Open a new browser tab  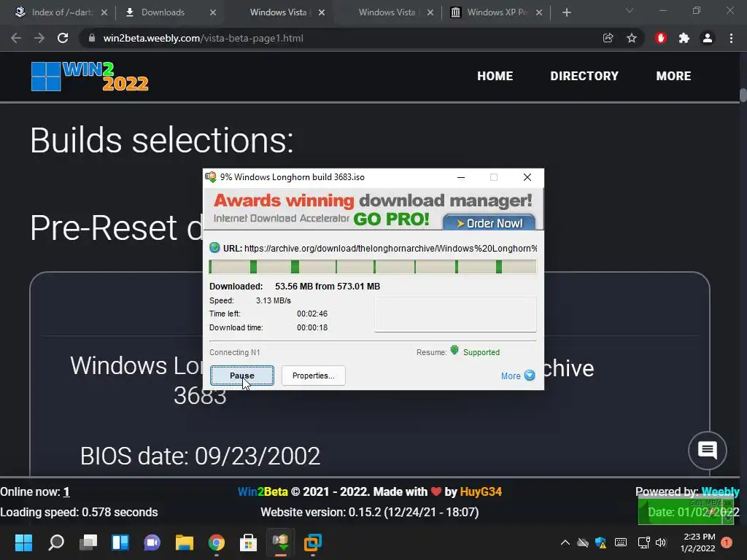(566, 12)
